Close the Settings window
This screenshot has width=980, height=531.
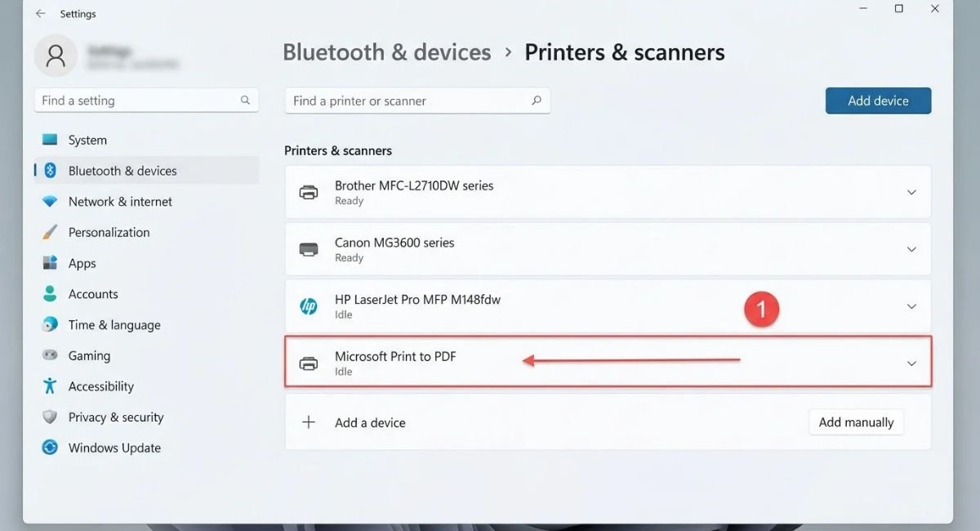point(935,8)
